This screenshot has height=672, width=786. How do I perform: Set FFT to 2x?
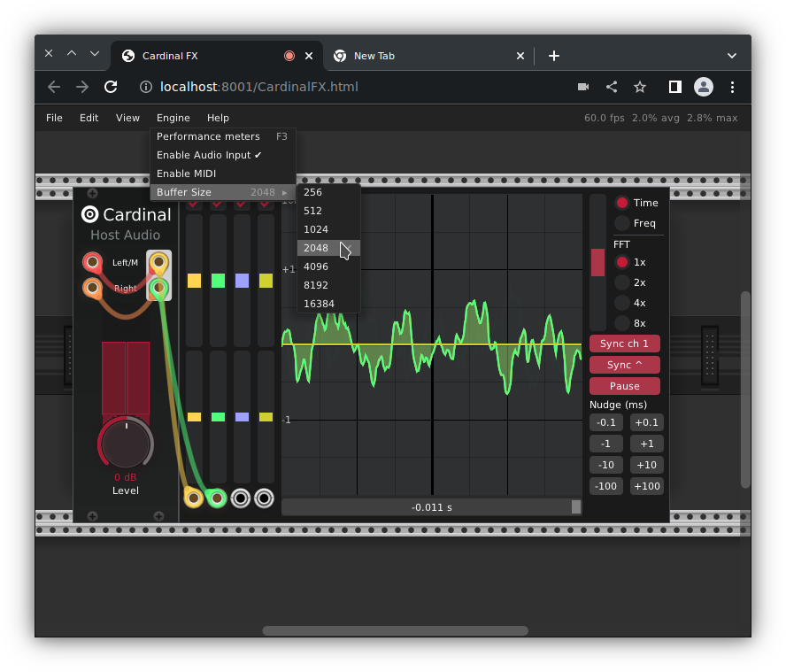(622, 282)
